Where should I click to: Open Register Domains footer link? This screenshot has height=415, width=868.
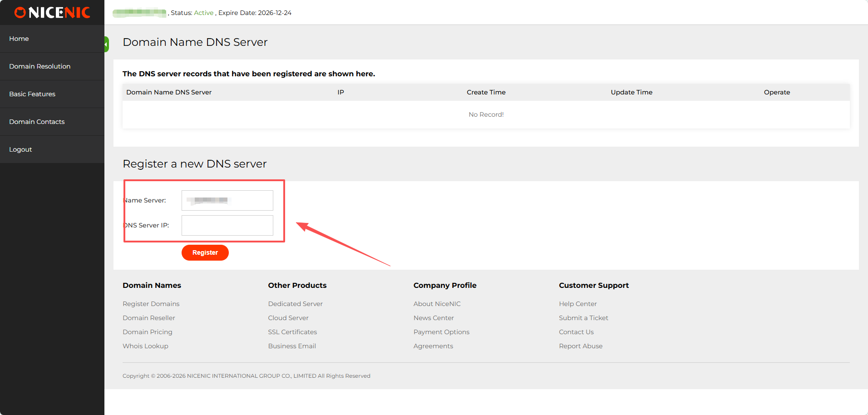(x=151, y=304)
